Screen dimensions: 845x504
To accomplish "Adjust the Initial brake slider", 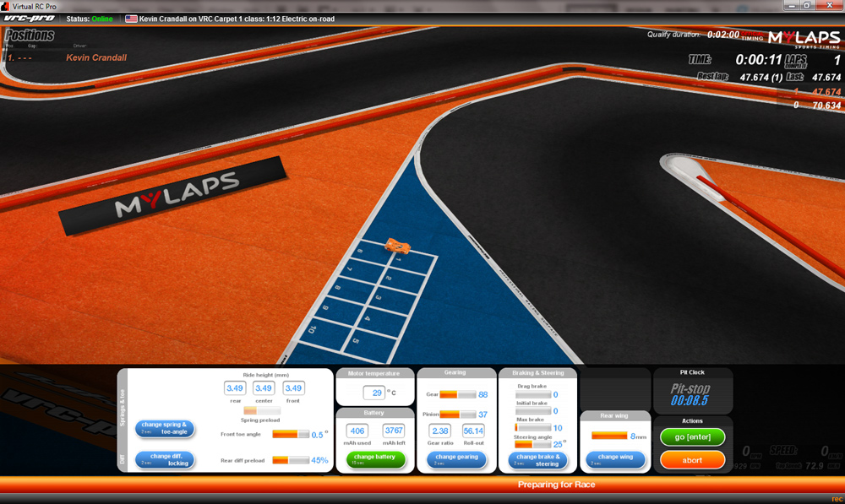I will [533, 411].
